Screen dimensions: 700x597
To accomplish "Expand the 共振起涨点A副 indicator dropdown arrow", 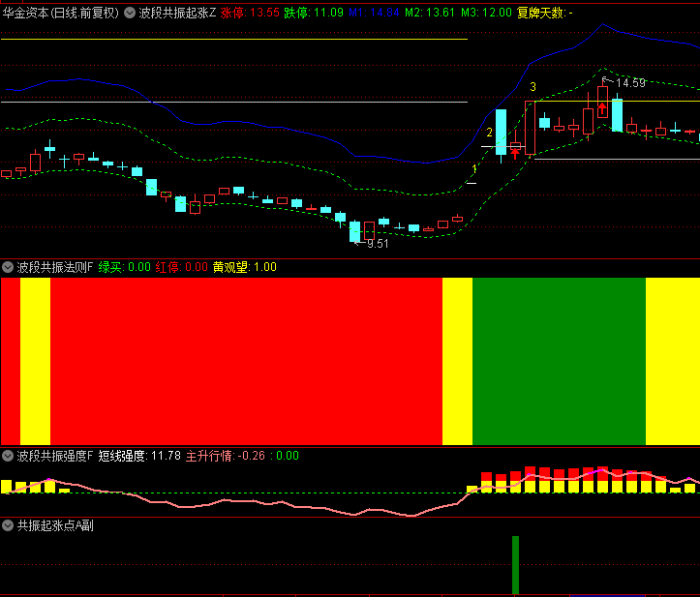I will click(8, 525).
